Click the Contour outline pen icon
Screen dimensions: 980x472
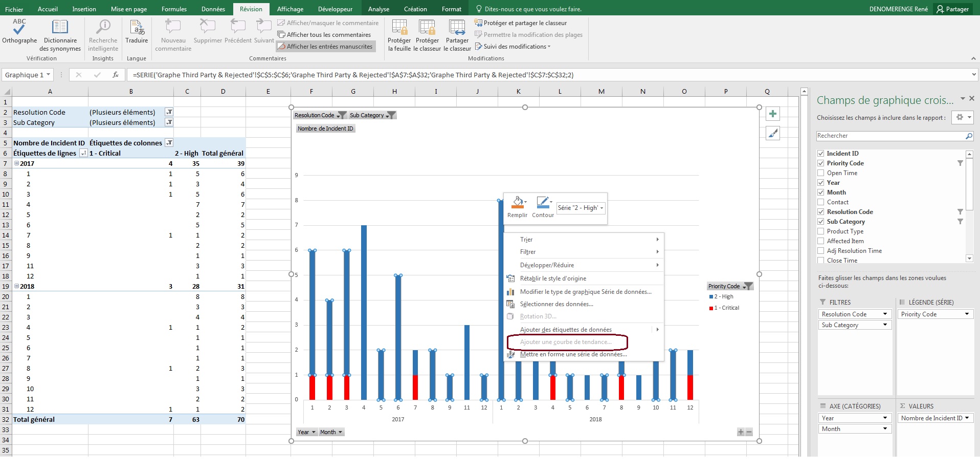542,203
